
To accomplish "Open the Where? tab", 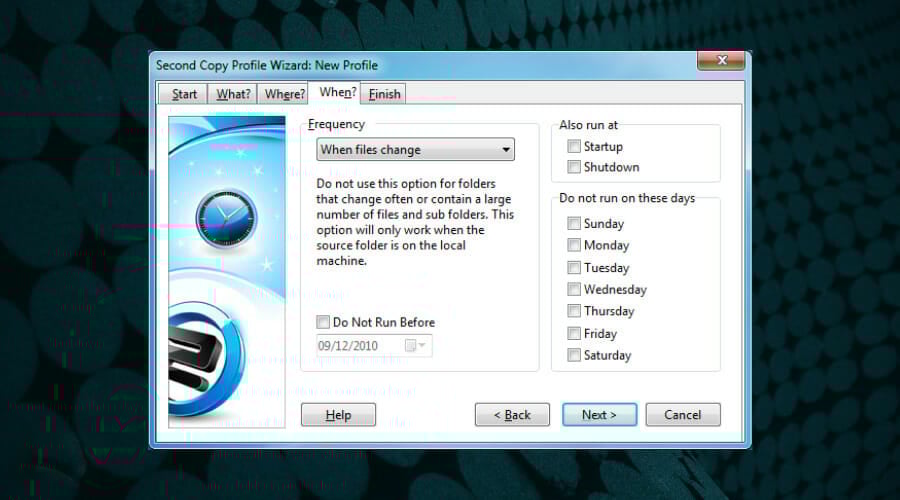I will click(284, 94).
